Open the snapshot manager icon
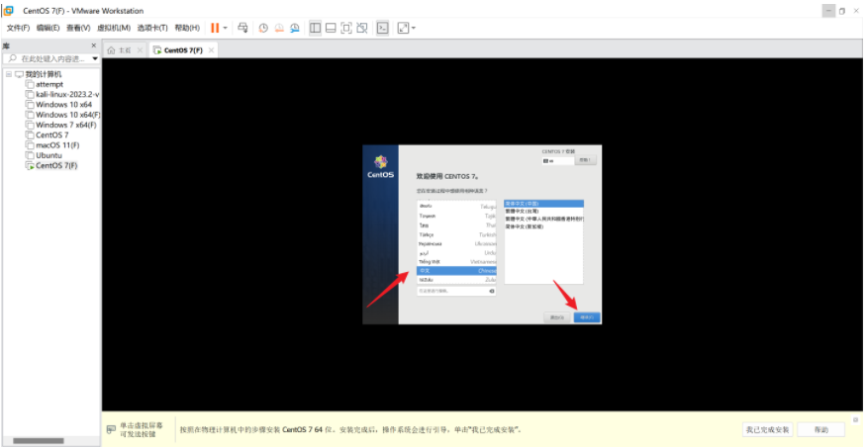The image size is (868, 447). pyautogui.click(x=295, y=28)
